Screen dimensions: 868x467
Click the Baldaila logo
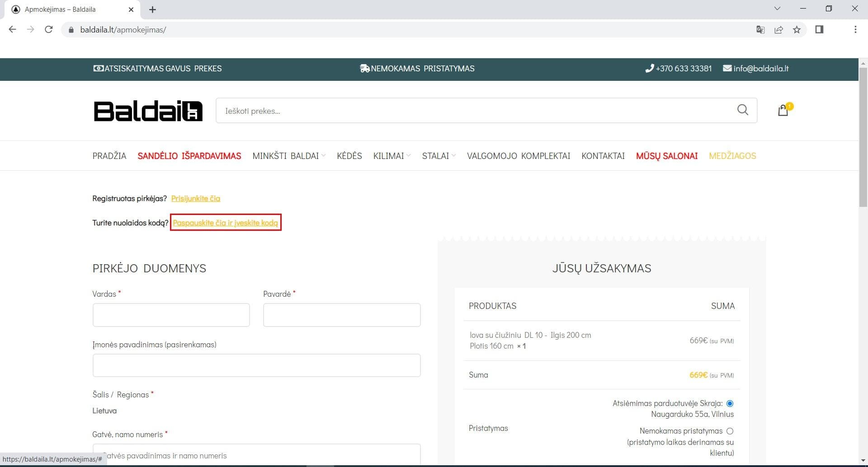tap(148, 111)
